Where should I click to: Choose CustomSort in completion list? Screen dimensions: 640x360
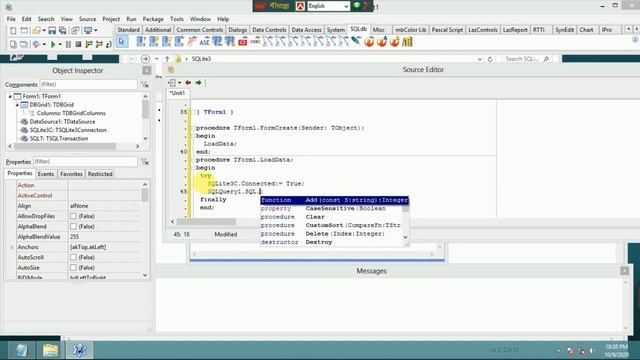point(331,225)
